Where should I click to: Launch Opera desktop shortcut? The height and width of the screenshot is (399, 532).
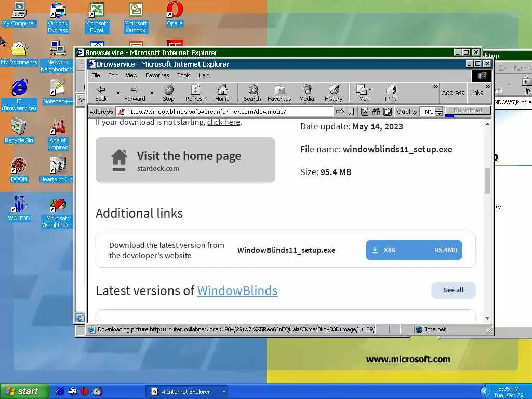tap(175, 14)
